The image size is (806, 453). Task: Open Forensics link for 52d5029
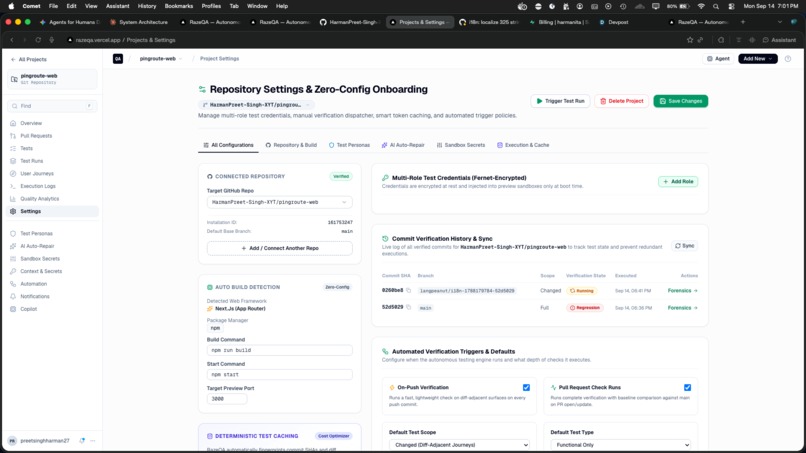[x=682, y=308]
